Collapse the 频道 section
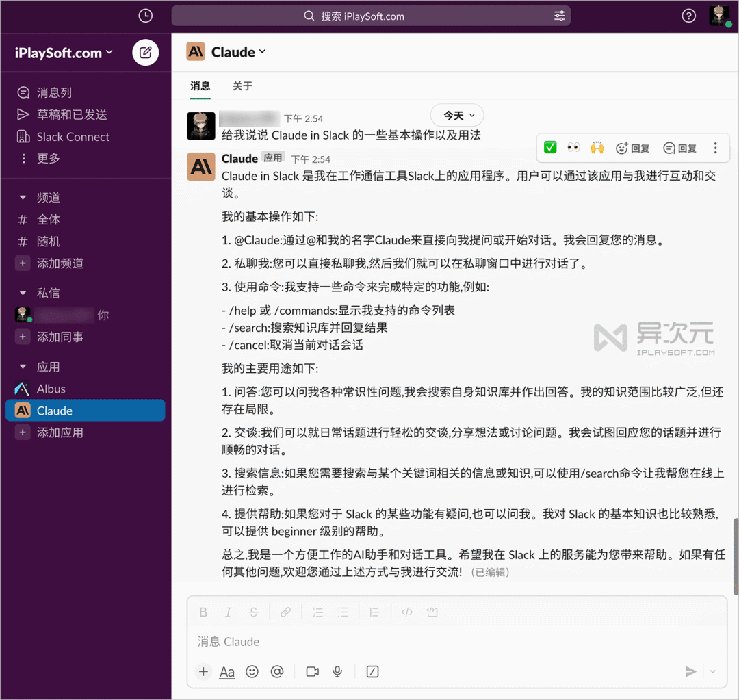The height and width of the screenshot is (700, 739). pyautogui.click(x=23, y=198)
